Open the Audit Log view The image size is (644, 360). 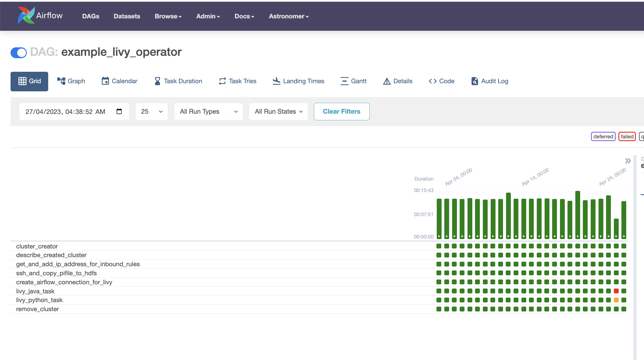click(490, 81)
